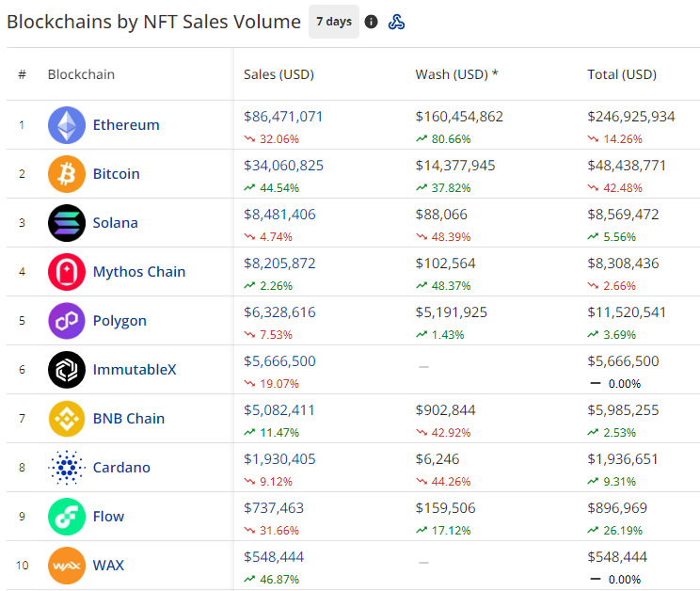Click the ImmutableX logo icon

(x=67, y=370)
